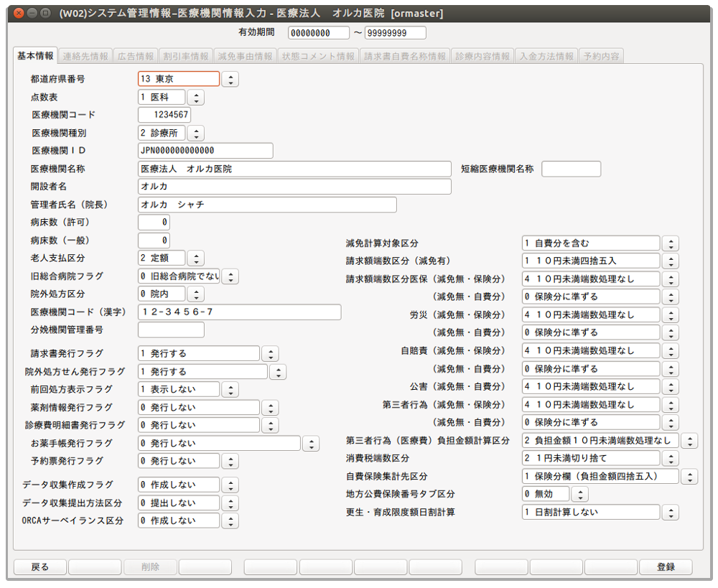Click the 医療機関ＩＤ input field
This screenshot has width=718, height=588.
pyautogui.click(x=205, y=151)
